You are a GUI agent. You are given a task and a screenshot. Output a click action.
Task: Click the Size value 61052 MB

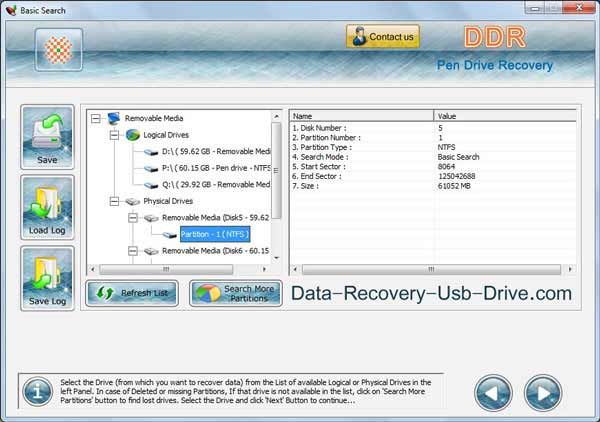click(454, 186)
